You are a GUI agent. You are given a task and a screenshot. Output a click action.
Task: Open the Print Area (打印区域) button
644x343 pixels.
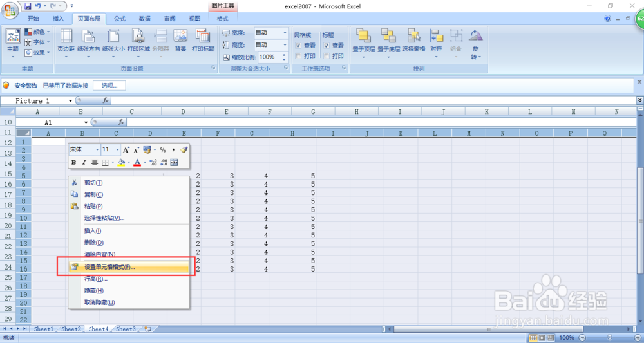tap(138, 43)
